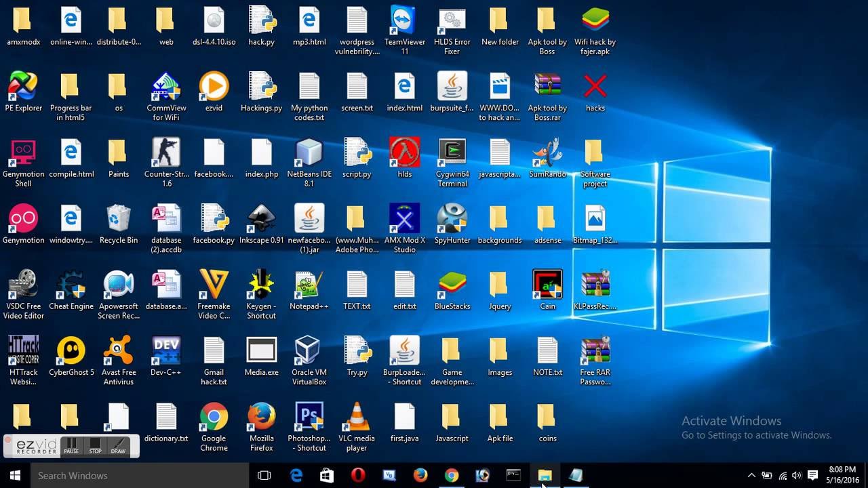Open the TeamViewer 11 shortcut

[x=405, y=30]
